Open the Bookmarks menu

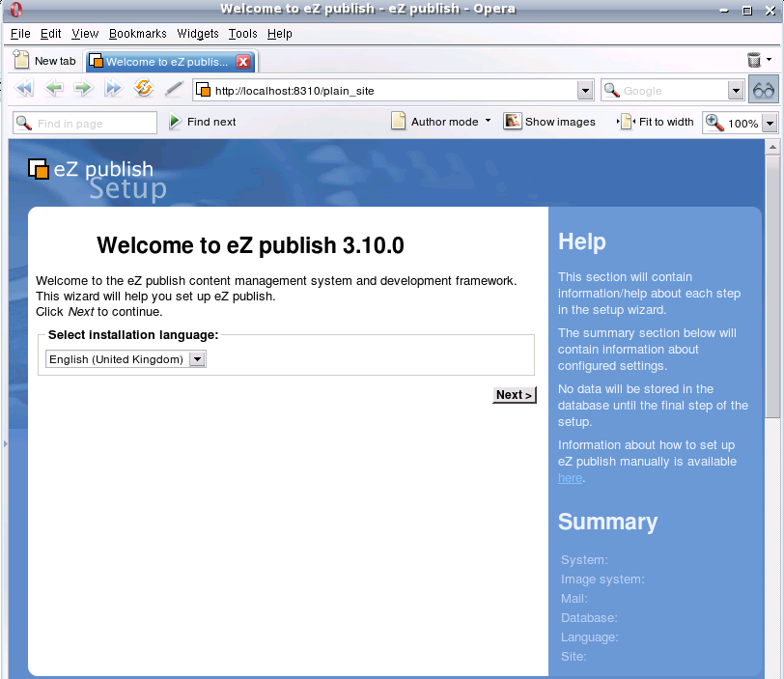point(137,34)
